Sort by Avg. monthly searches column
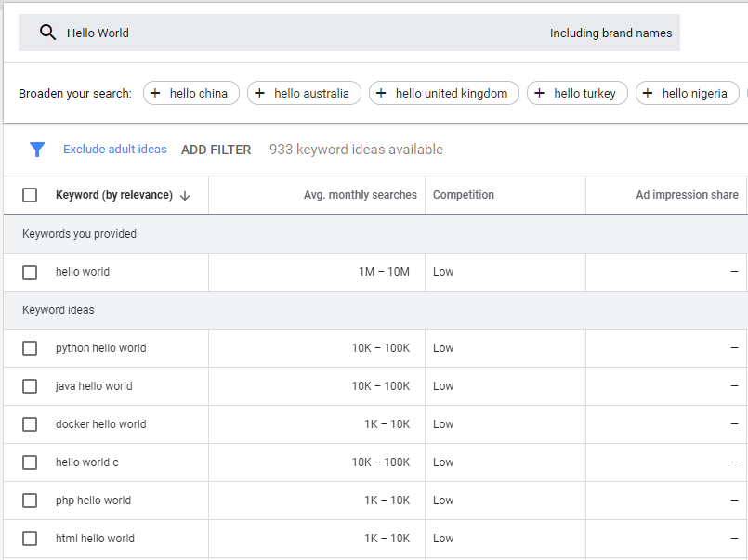 tap(360, 195)
